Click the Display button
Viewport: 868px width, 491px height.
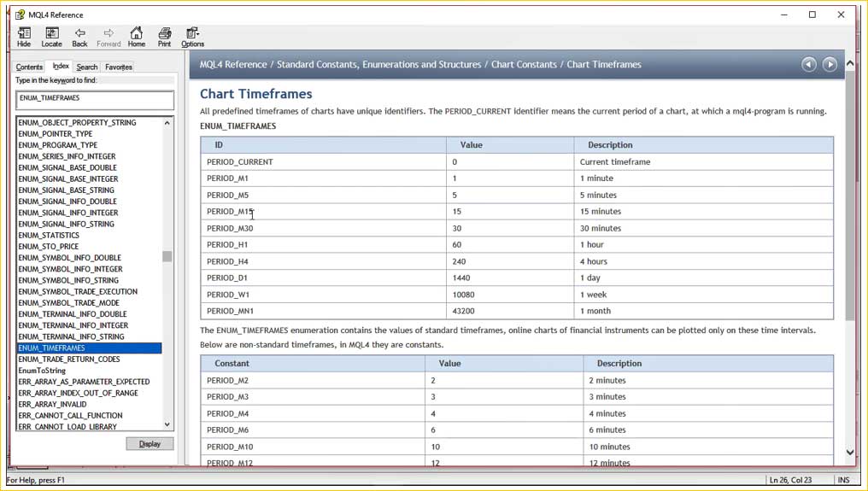click(x=150, y=444)
